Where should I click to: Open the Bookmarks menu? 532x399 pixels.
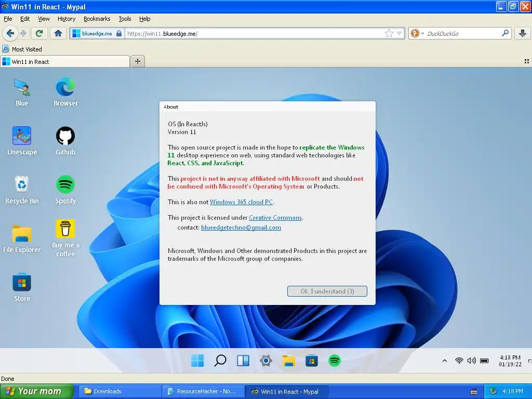pyautogui.click(x=97, y=19)
